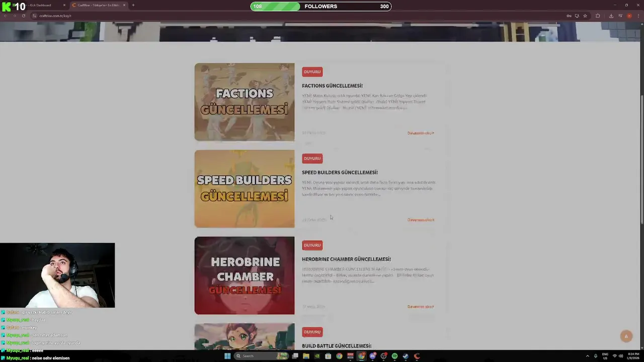Launch the NVIDIA app on the taskbar
The width and height of the screenshot is (644, 362).
point(317,356)
